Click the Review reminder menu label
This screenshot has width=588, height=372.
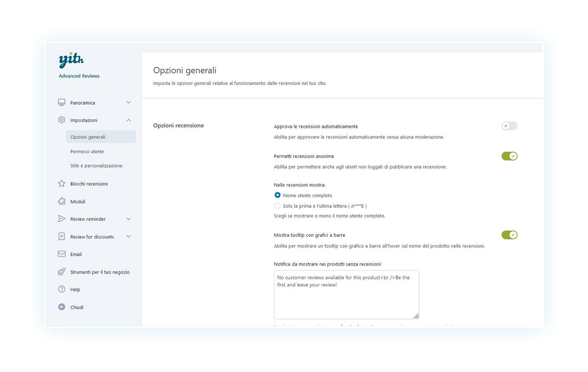(88, 219)
